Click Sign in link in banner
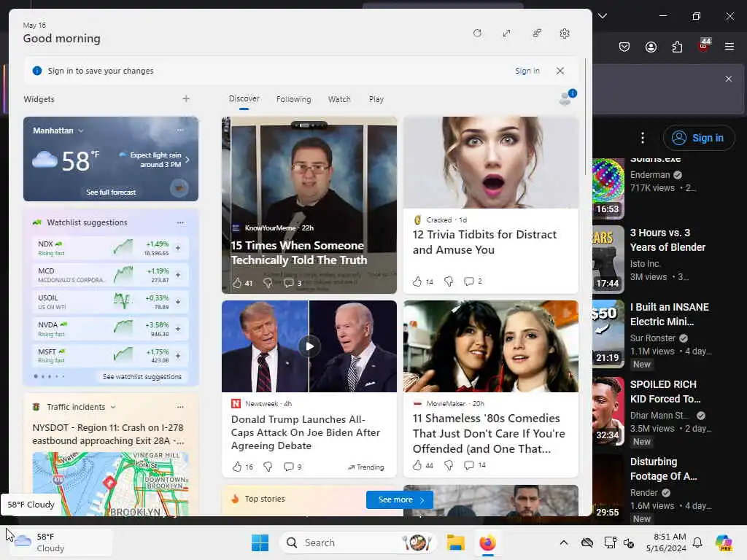This screenshot has width=747, height=560. coord(527,71)
